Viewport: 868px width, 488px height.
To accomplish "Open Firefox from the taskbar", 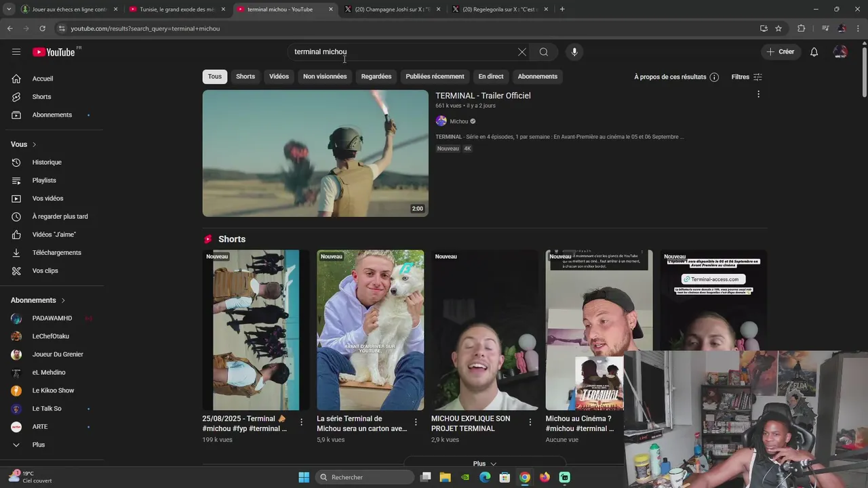I will [x=545, y=477].
